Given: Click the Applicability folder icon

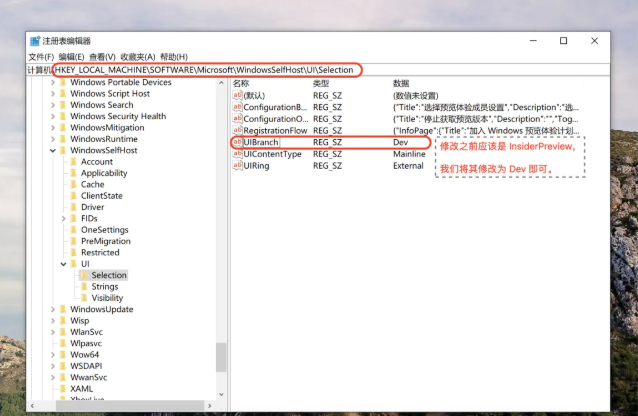Looking at the screenshot, I should point(74,173).
